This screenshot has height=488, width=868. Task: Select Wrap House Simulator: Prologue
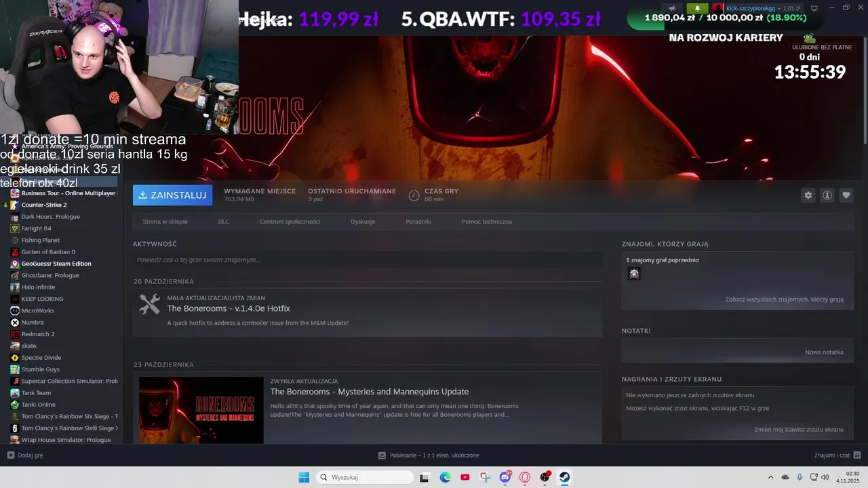(x=66, y=440)
